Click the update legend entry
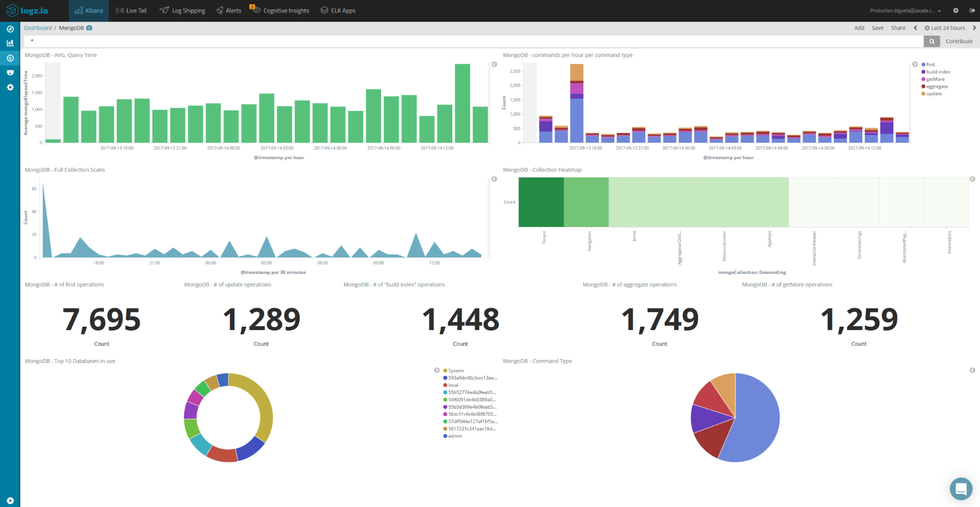This screenshot has height=507, width=980. pyautogui.click(x=932, y=94)
